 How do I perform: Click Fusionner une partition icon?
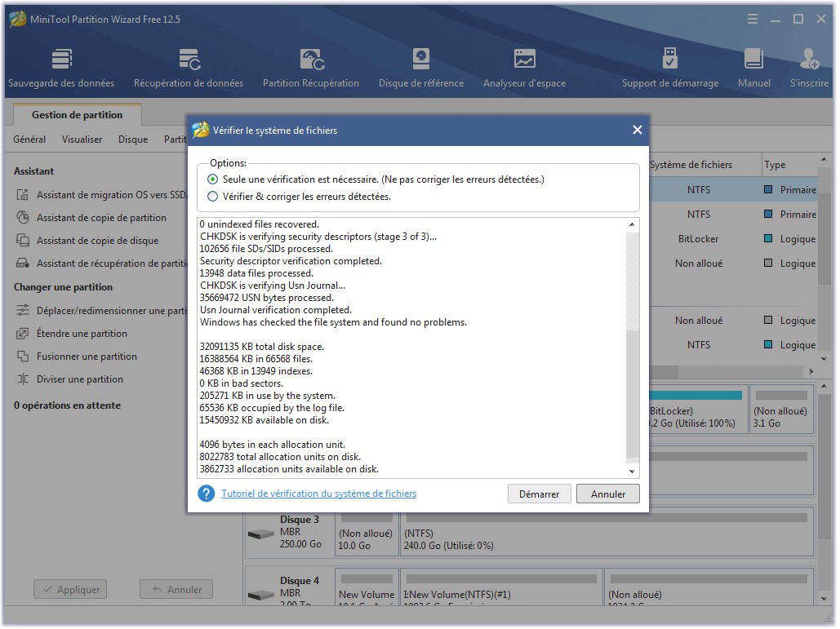click(23, 357)
